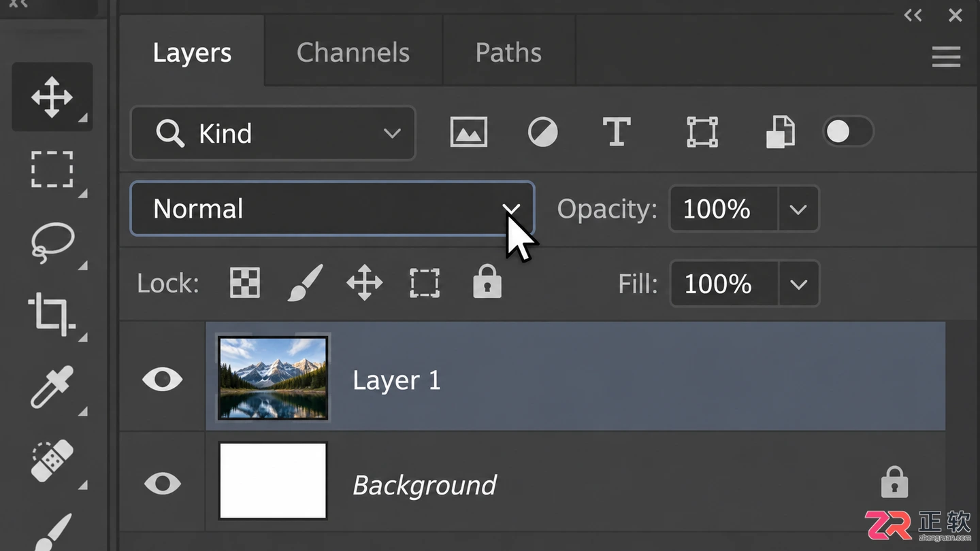
Task: Select the Crop tool
Action: click(51, 314)
